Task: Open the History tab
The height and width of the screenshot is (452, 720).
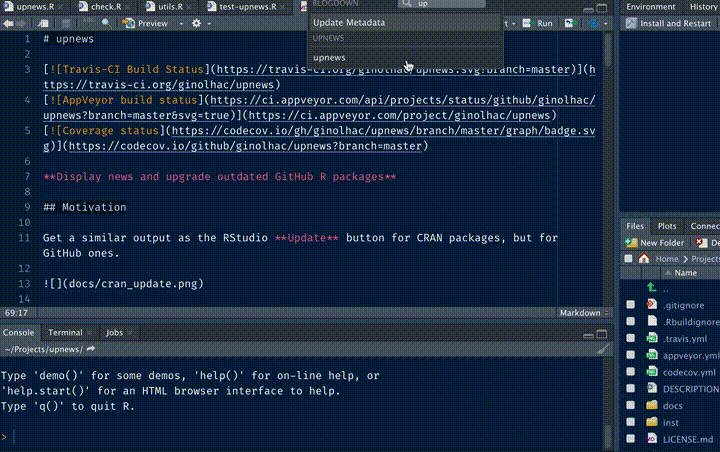Action: coord(703,6)
